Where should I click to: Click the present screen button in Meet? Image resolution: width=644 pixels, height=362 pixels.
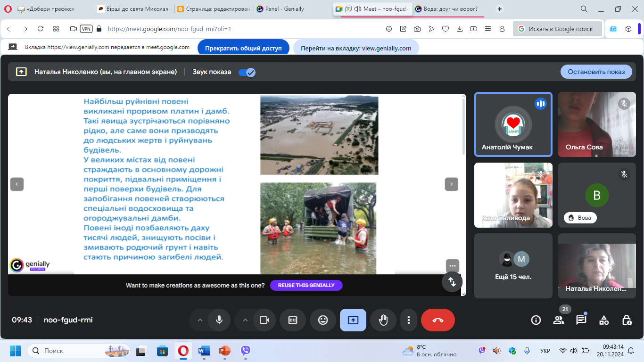353,320
